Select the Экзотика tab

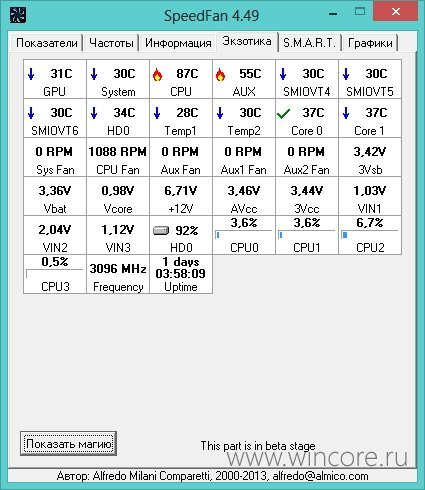point(247,41)
